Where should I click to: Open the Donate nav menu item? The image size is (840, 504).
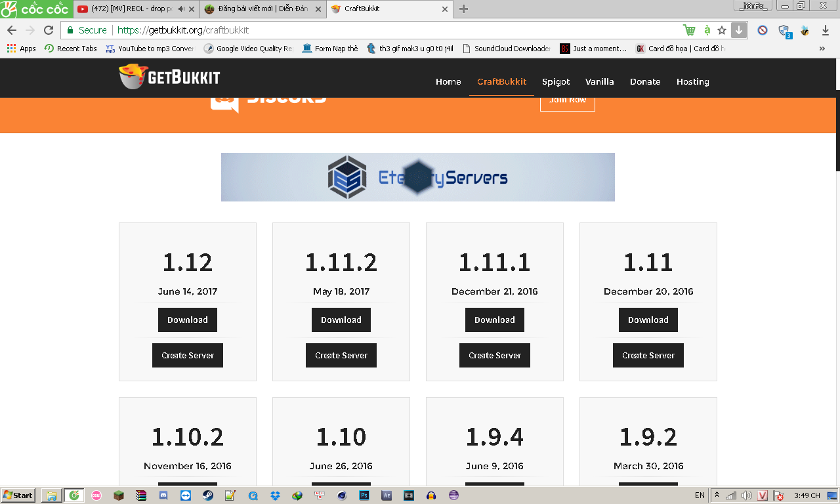tap(645, 81)
